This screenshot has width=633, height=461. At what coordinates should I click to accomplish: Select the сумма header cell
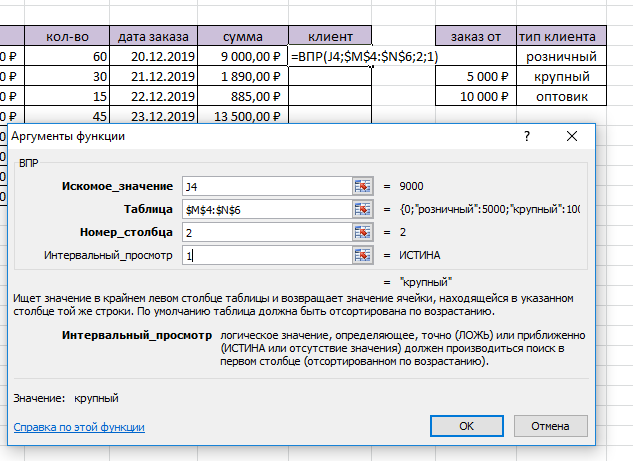243,36
